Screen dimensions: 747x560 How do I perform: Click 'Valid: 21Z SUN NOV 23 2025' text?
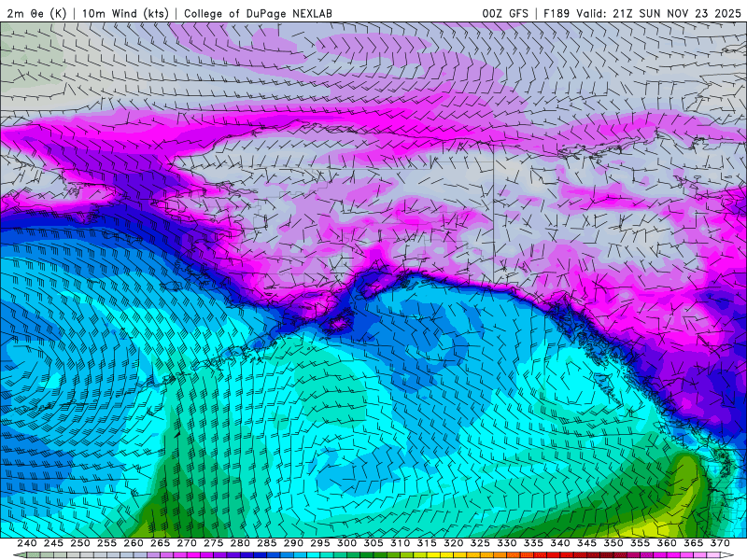click(x=659, y=13)
